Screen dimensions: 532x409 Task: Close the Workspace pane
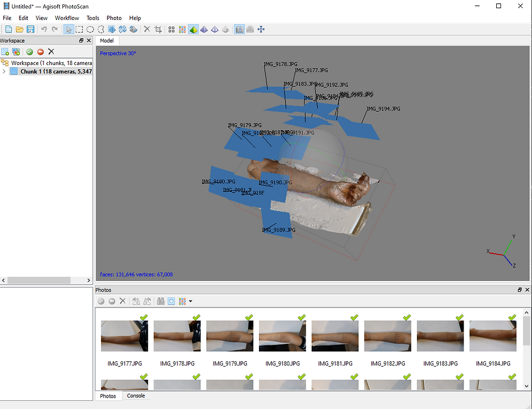click(89, 40)
